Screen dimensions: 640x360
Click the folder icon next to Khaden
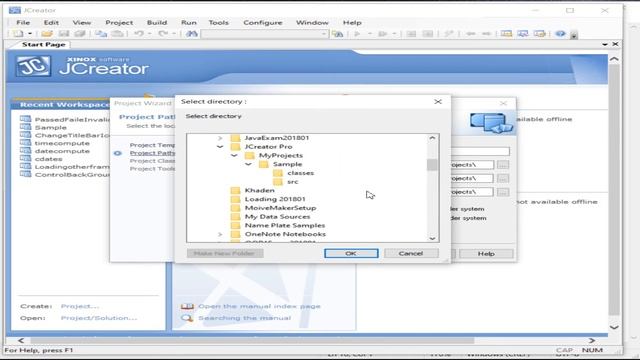pyautogui.click(x=235, y=190)
